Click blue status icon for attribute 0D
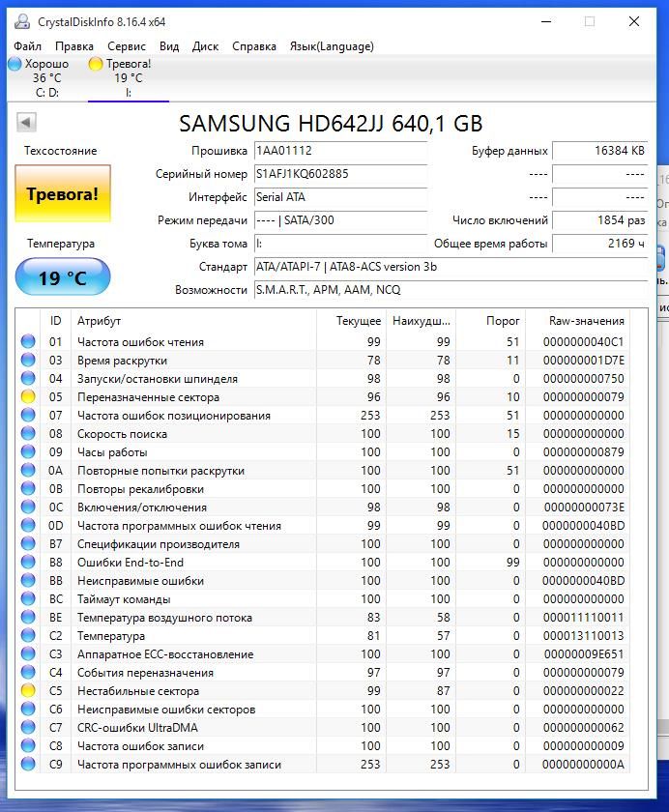This screenshot has height=812, width=669. (28, 525)
